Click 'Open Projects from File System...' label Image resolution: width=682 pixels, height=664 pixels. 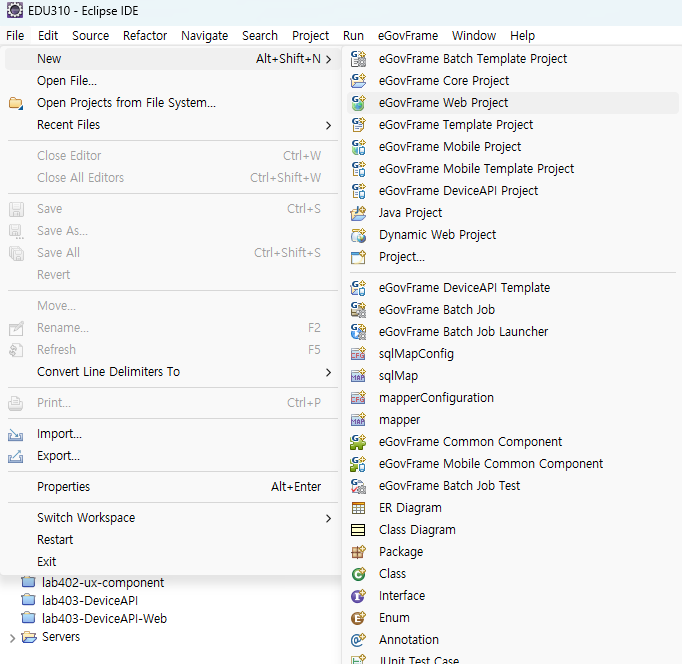126,103
